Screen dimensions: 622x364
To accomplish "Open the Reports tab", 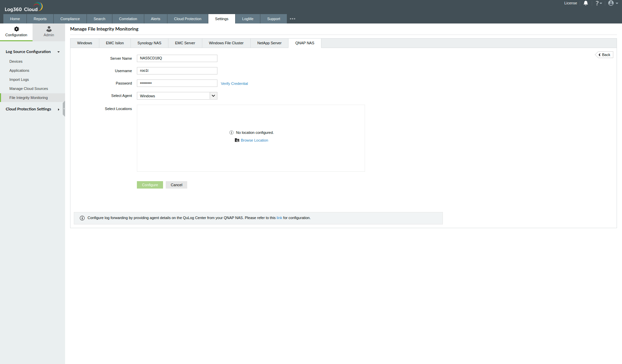I will tap(40, 19).
